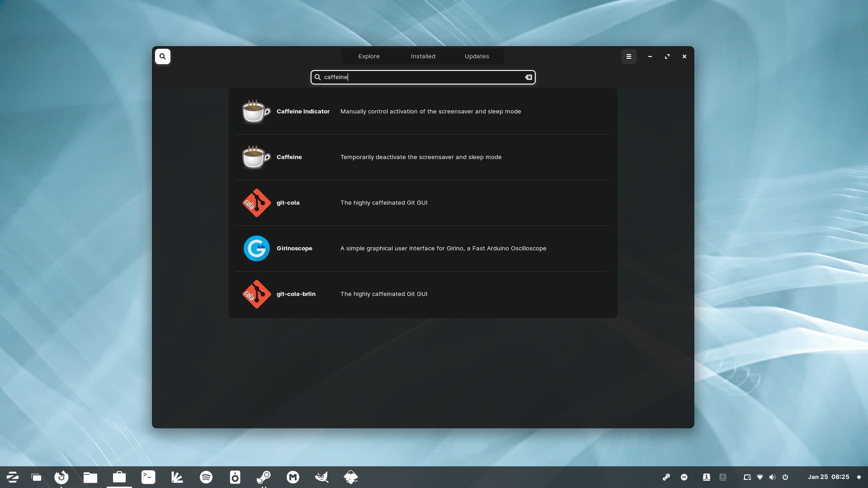Open the Zorin start menu

13,477
